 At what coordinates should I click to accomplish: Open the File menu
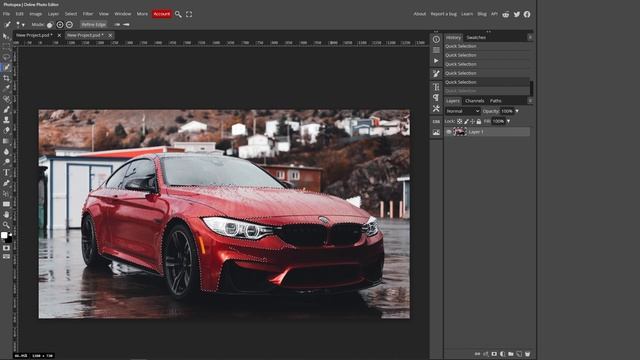coord(7,14)
